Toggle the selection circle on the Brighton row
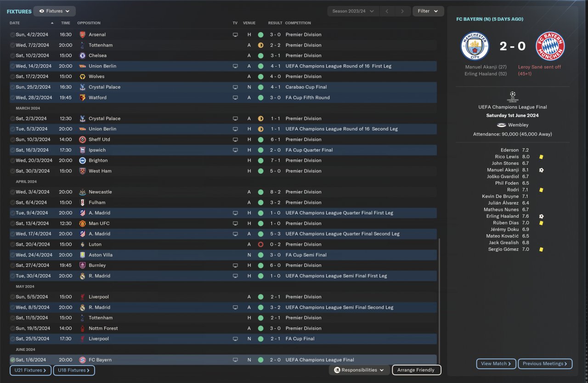Screen dimensions: 588x383 [x=12, y=161]
